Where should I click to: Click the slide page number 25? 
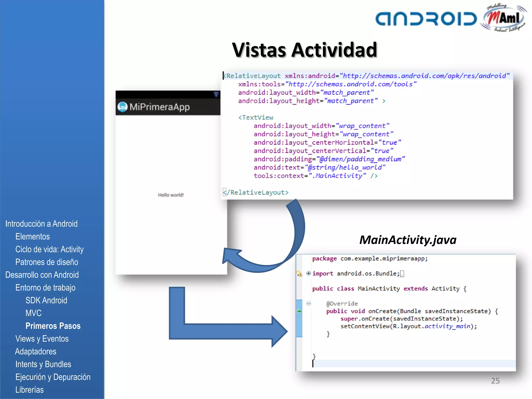[x=495, y=381]
